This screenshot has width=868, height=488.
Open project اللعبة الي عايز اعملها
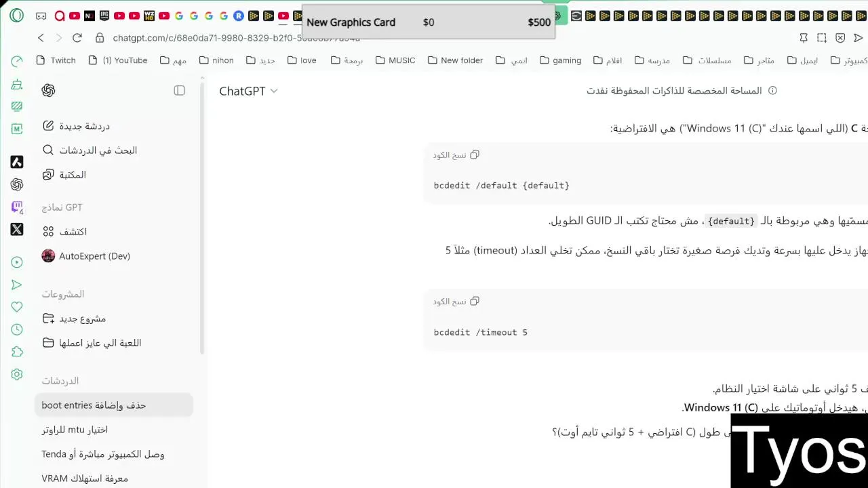pos(114,343)
